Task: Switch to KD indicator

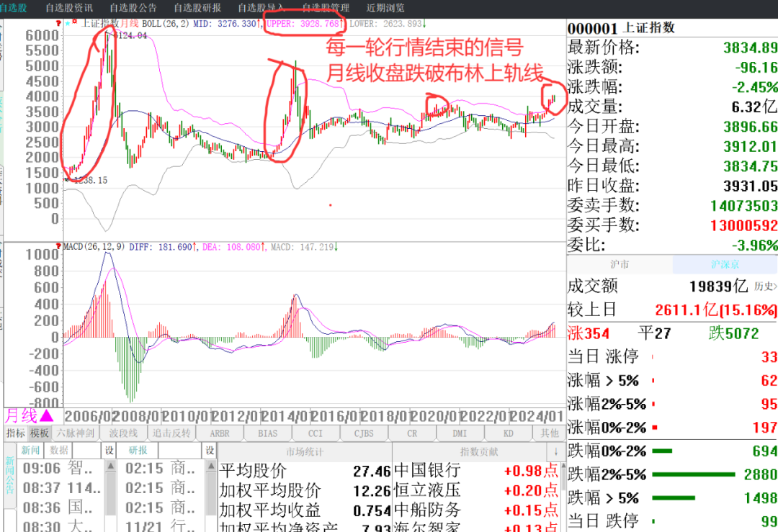Action: (x=508, y=433)
